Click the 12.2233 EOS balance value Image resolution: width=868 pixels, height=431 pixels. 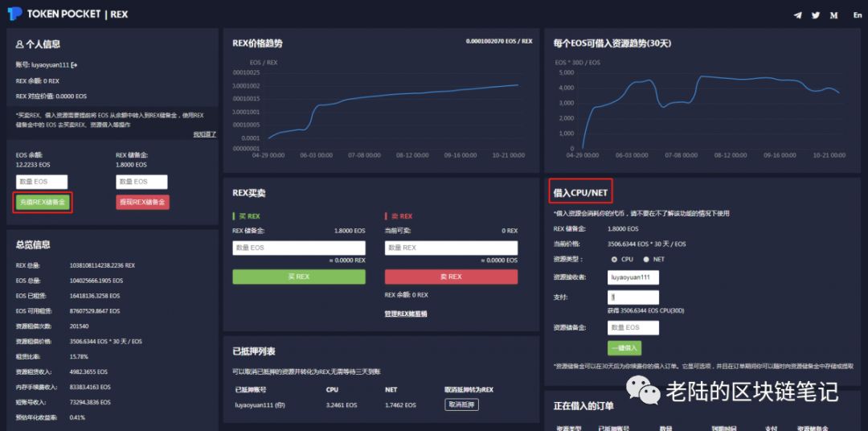coord(31,165)
